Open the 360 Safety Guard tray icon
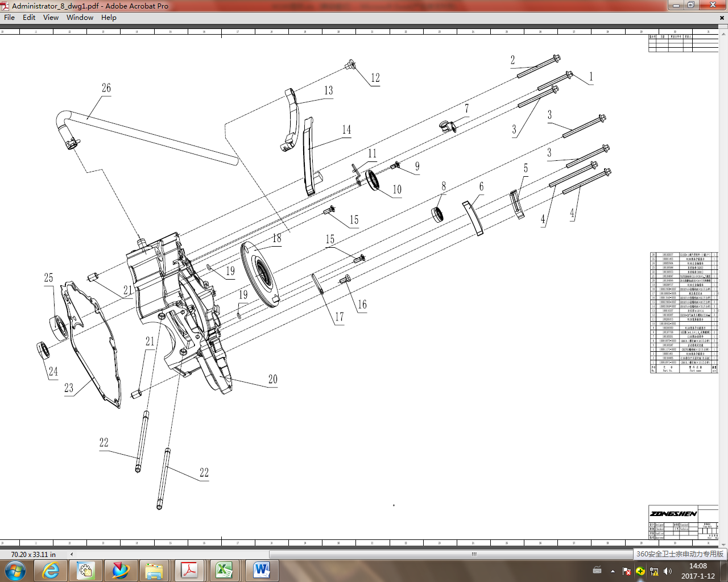 click(640, 571)
